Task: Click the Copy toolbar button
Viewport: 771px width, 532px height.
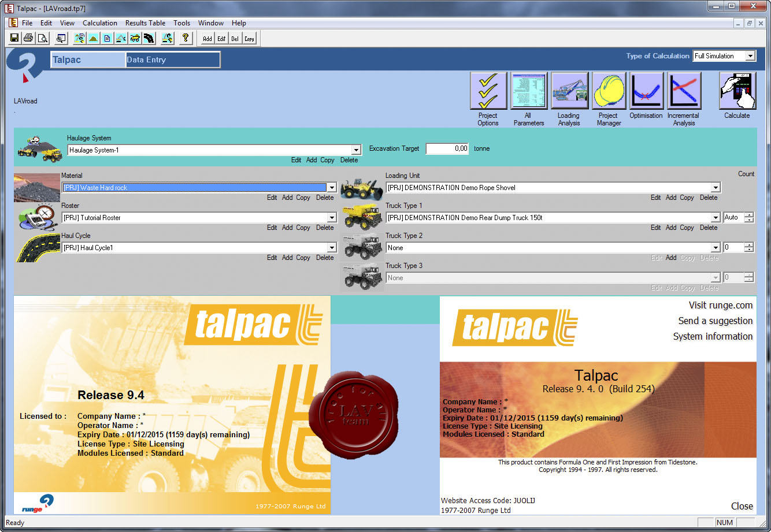Action: (x=249, y=39)
